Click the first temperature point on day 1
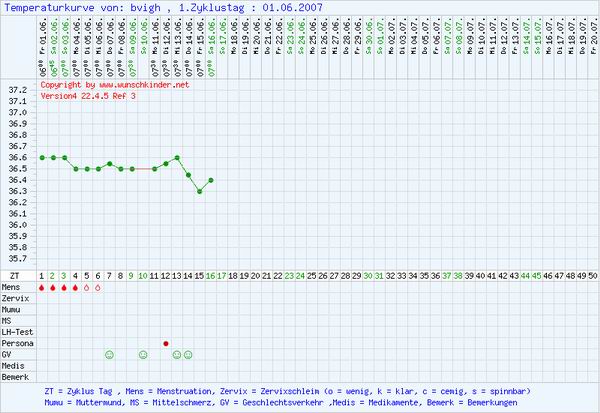The height and width of the screenshot is (413, 600). point(42,157)
